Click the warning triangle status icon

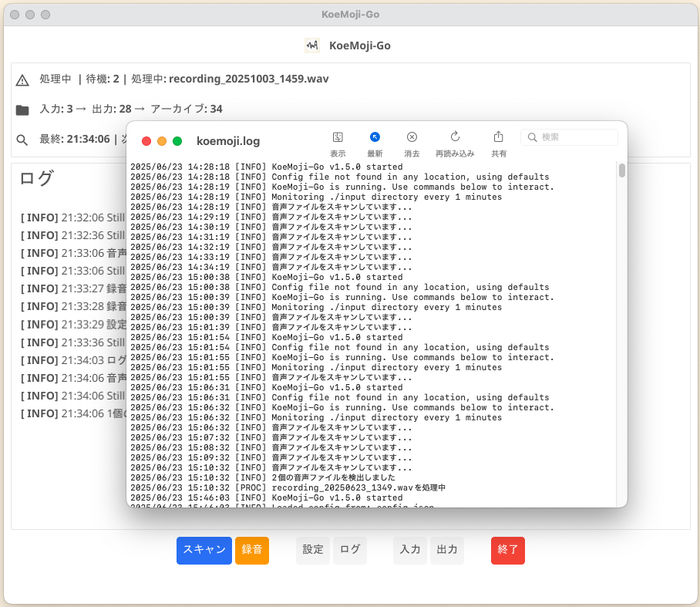click(x=22, y=79)
